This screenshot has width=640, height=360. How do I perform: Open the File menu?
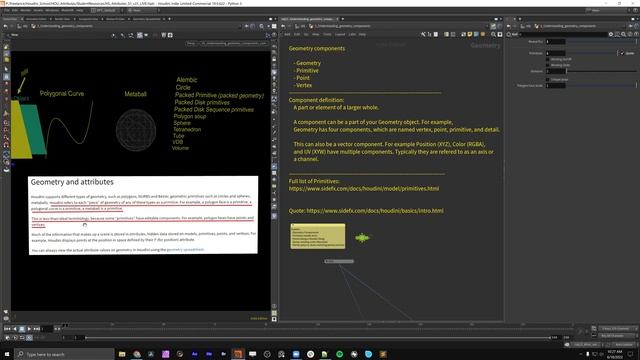coord(7,10)
